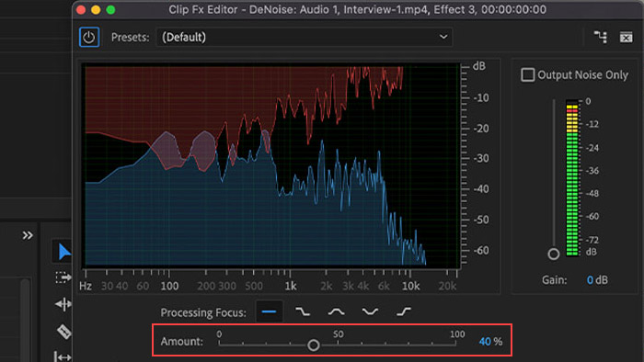Open the Presets dropdown showing (Default)

tap(304, 38)
